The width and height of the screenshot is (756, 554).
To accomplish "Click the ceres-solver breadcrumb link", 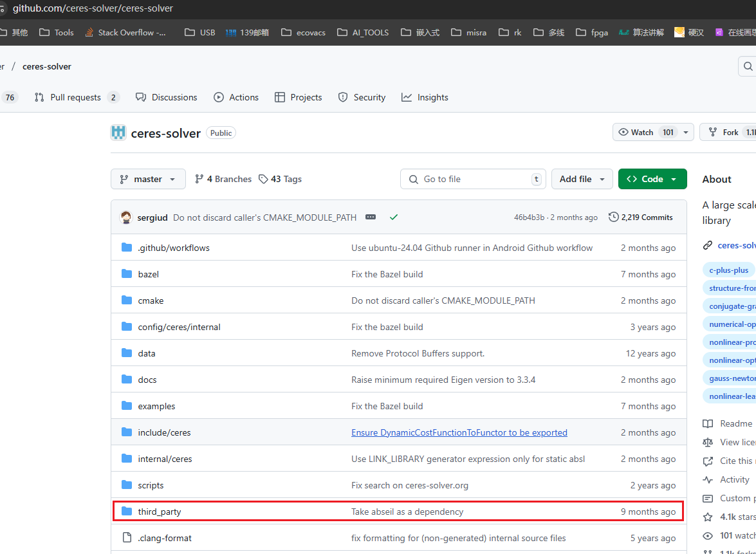I will coord(47,66).
